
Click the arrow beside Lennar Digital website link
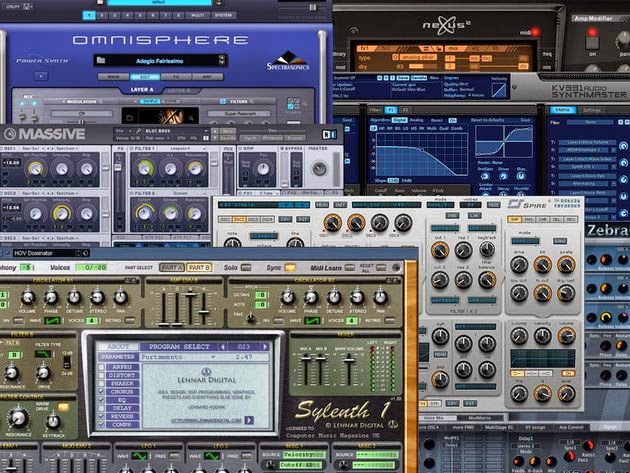pyautogui.click(x=249, y=420)
